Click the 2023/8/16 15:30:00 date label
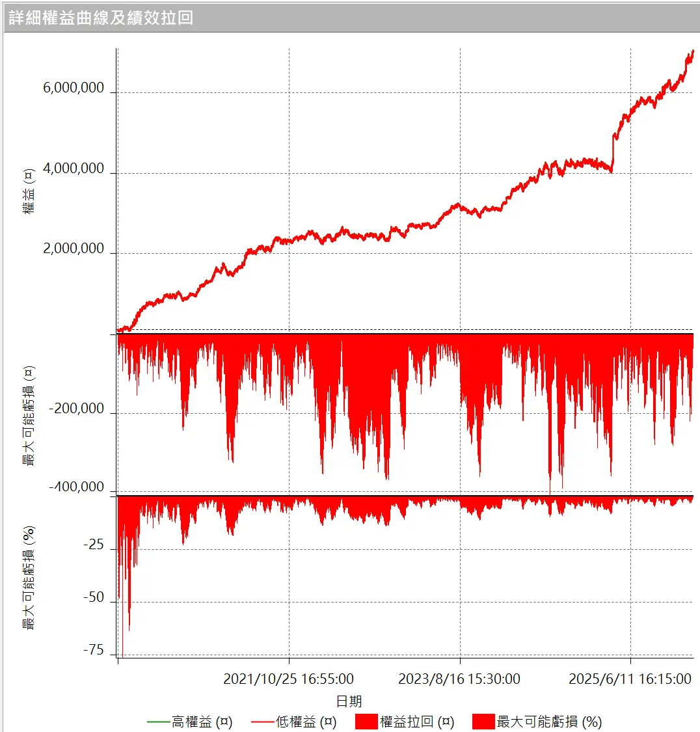This screenshot has height=732, width=700. coord(459,679)
